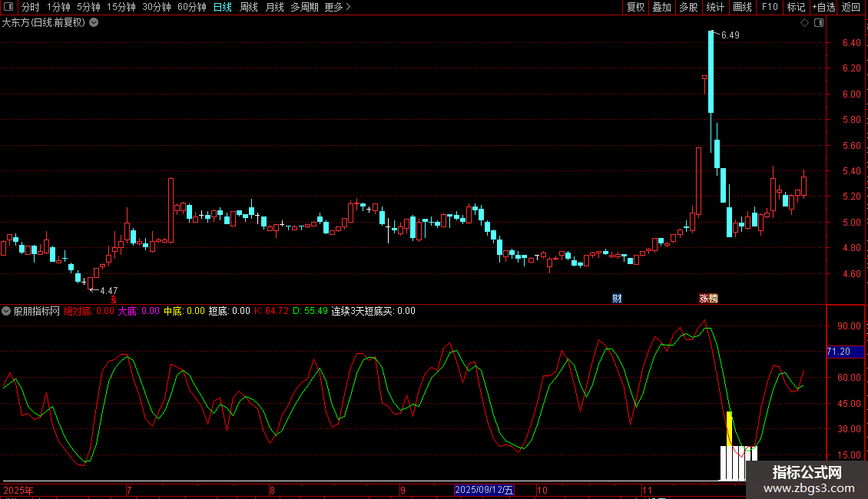Image resolution: width=868 pixels, height=499 pixels.
Task: Click the window split icon in chart corner
Action: pos(819,22)
